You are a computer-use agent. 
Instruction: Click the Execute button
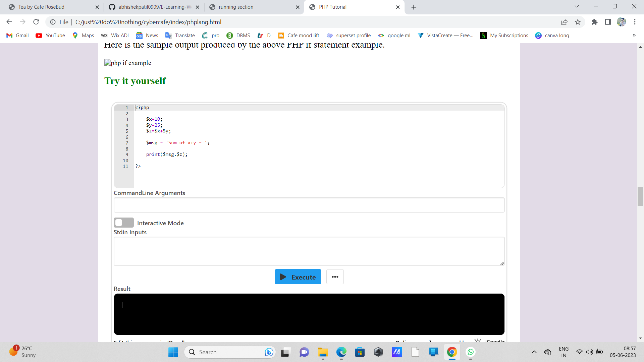(x=298, y=277)
